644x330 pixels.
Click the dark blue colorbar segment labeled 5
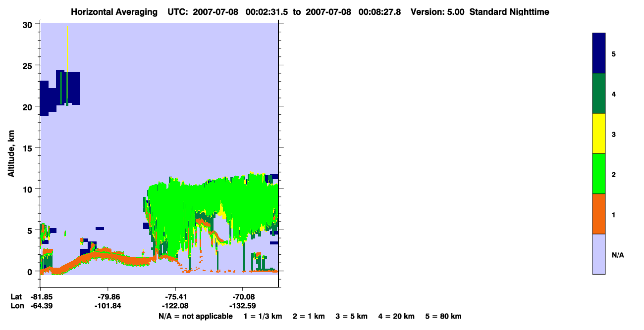pos(599,53)
